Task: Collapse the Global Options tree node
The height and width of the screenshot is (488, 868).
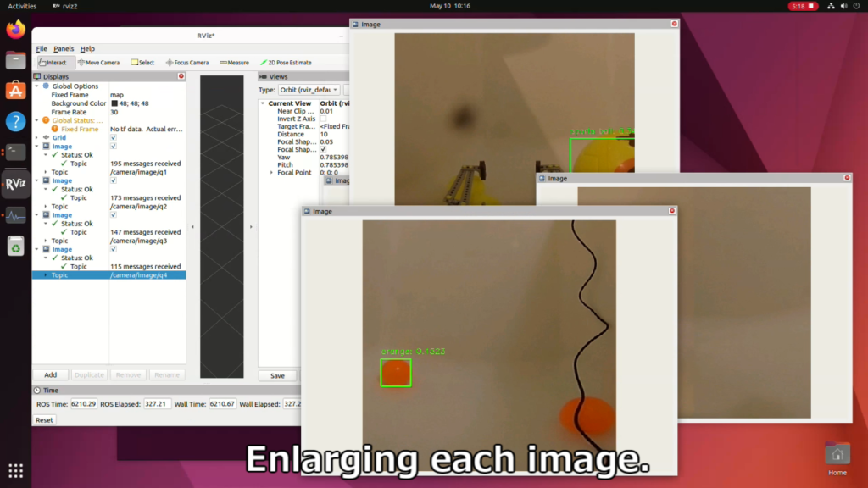Action: 36,86
